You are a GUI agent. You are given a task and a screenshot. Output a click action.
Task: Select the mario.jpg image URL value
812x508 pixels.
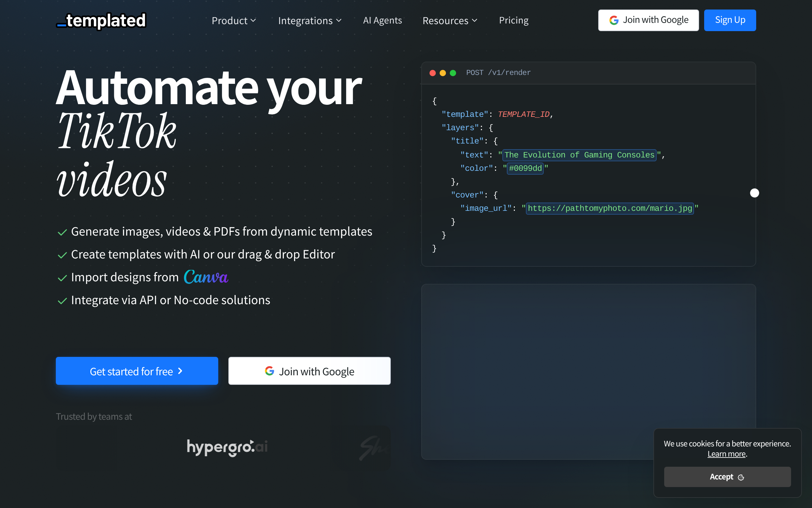pyautogui.click(x=610, y=208)
